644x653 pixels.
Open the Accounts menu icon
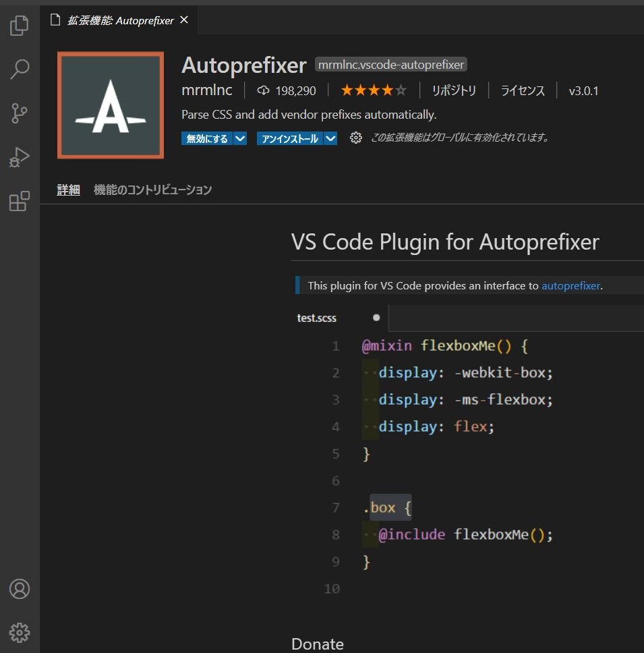pyautogui.click(x=20, y=589)
